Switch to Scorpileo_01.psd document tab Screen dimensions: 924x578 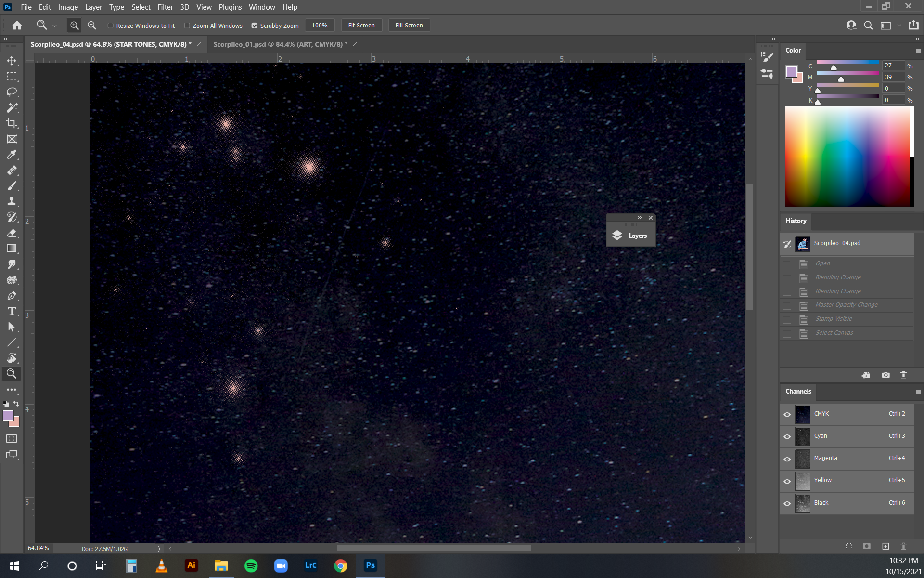tap(280, 44)
